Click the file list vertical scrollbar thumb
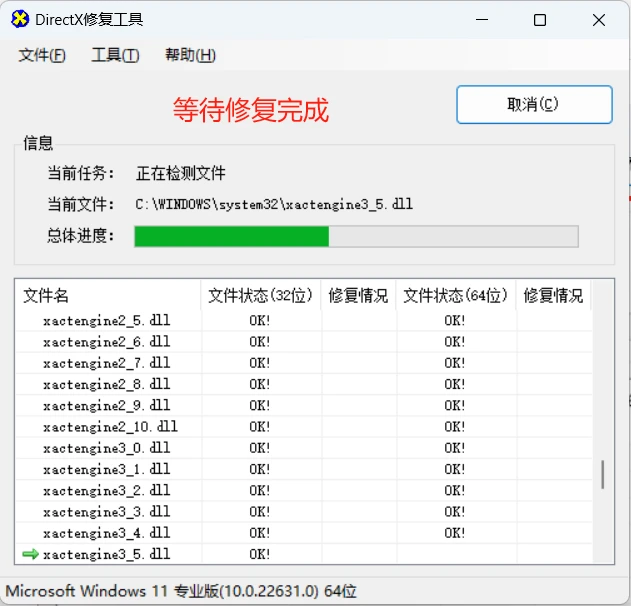The width and height of the screenshot is (631, 606). [x=602, y=475]
